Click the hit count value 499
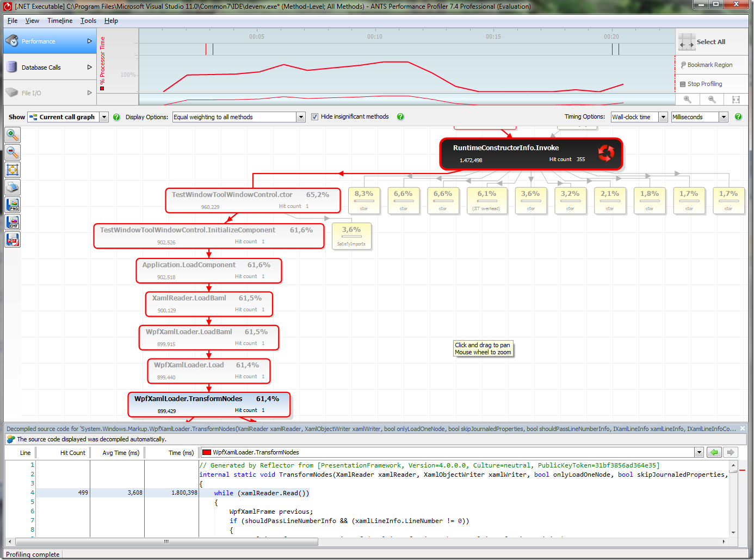This screenshot has width=754, height=560. [83, 493]
